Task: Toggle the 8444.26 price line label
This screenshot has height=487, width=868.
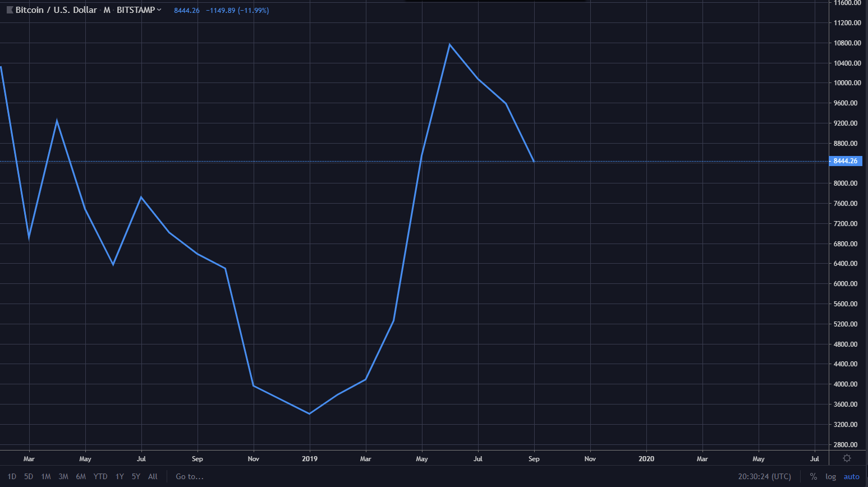Action: click(x=846, y=161)
